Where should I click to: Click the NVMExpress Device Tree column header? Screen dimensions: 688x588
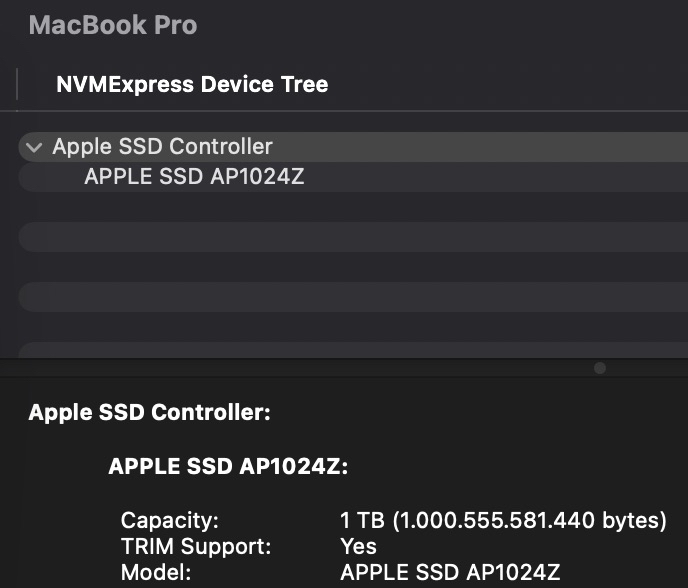[192, 85]
